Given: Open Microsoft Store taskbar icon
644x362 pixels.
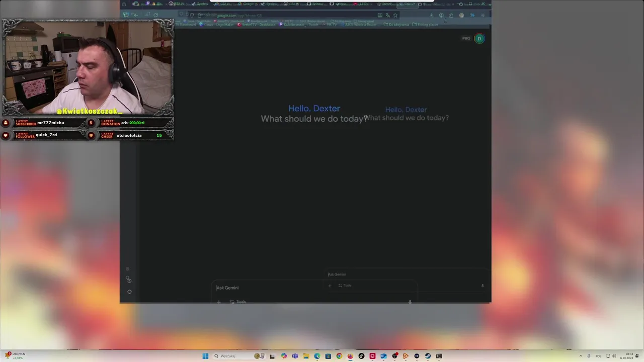Looking at the screenshot, I should pyautogui.click(x=328, y=356).
